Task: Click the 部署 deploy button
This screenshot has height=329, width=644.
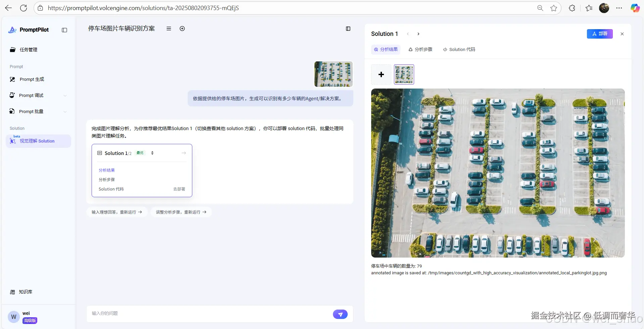Action: pos(599,34)
